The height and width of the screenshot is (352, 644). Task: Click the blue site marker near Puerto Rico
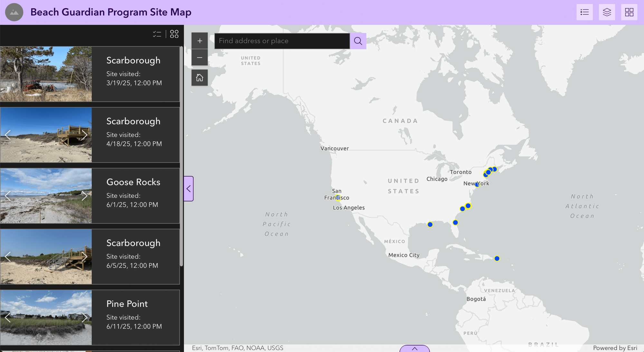coord(497,259)
